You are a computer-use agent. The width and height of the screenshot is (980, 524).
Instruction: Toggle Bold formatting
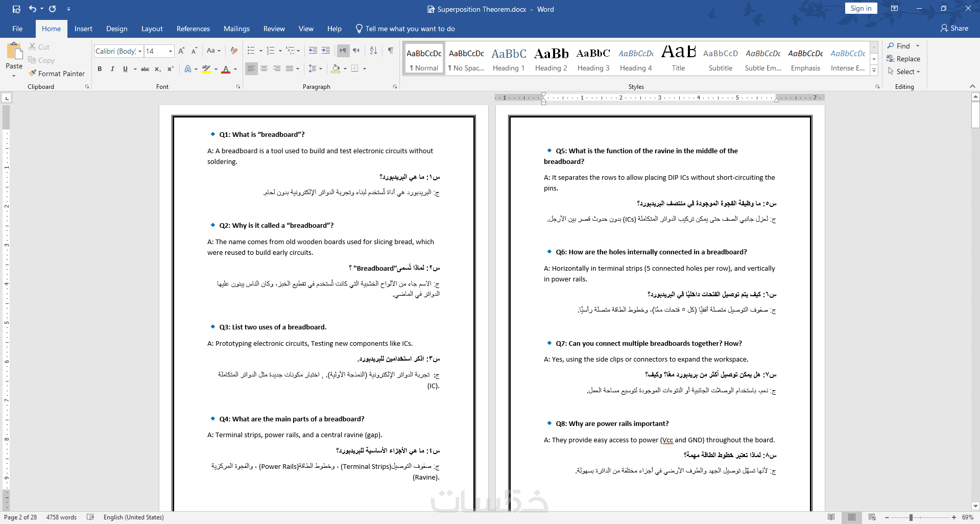100,69
